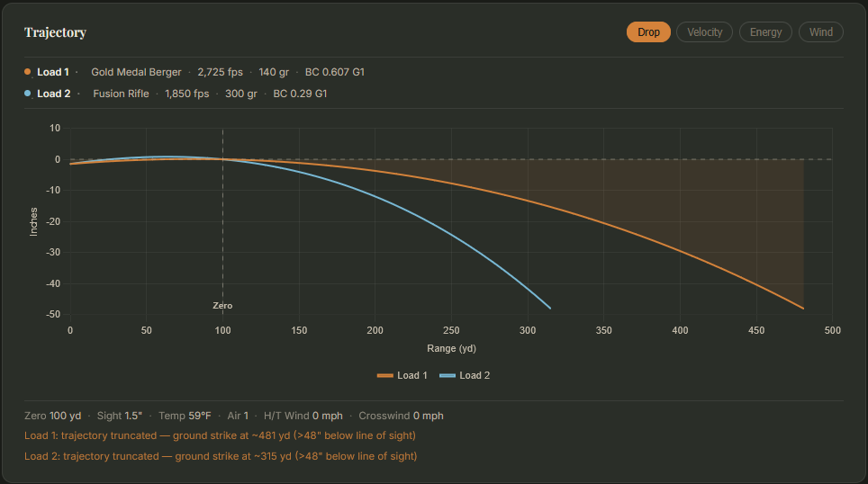Click the 140 gr bullet weight
Viewport: 868px width, 484px height.
(274, 73)
